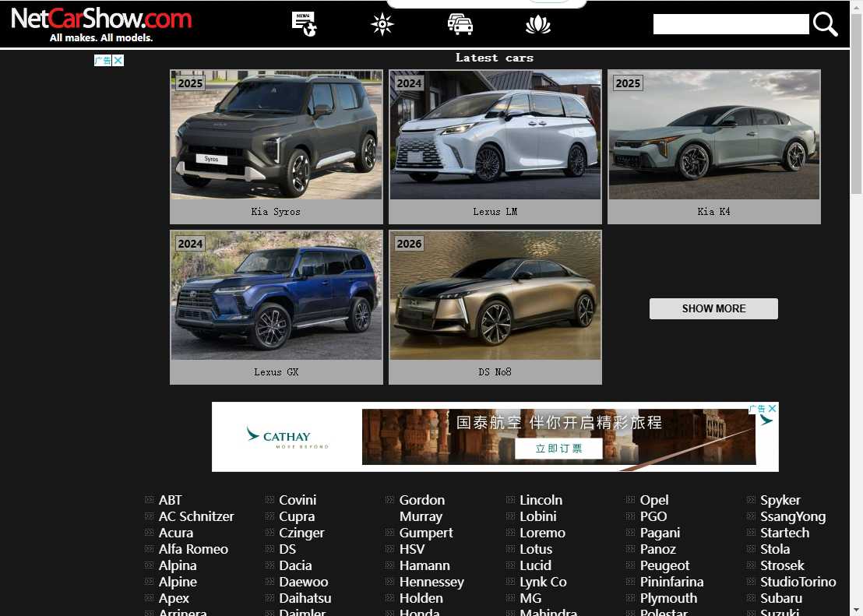Open the Spyker make link
Viewport: 863px width, 616px height.
click(780, 500)
